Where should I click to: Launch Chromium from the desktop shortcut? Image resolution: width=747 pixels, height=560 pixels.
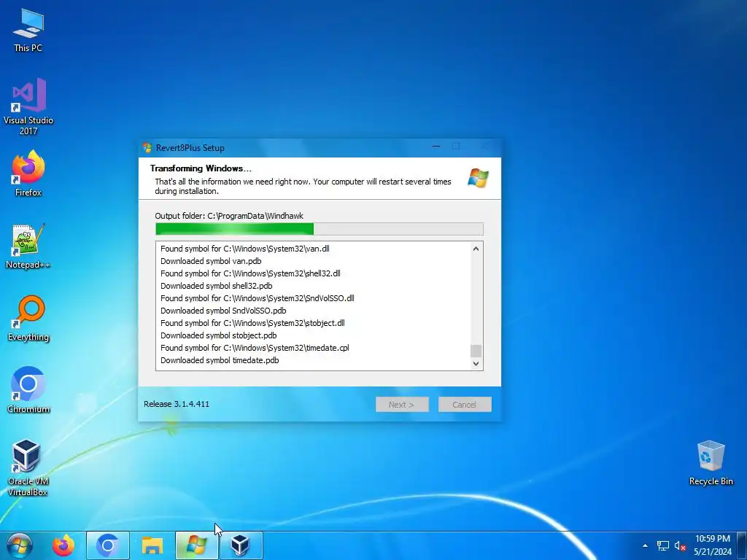click(28, 390)
